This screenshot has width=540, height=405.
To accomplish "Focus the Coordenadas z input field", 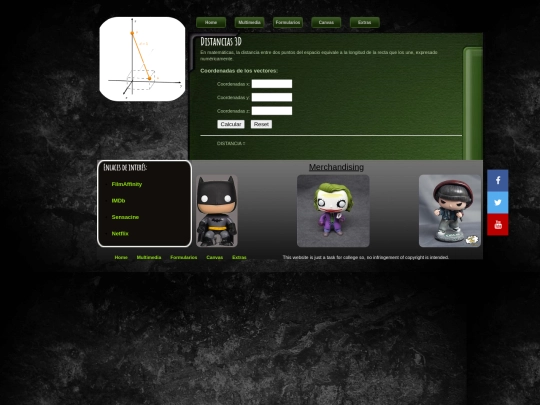I will (x=272, y=111).
